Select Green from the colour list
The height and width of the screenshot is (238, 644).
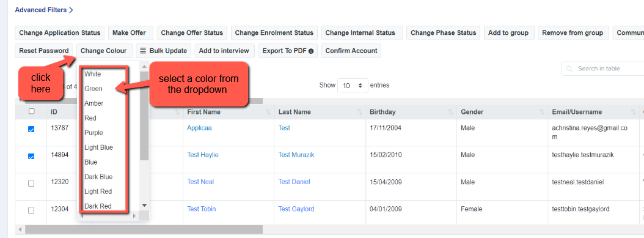(93, 89)
